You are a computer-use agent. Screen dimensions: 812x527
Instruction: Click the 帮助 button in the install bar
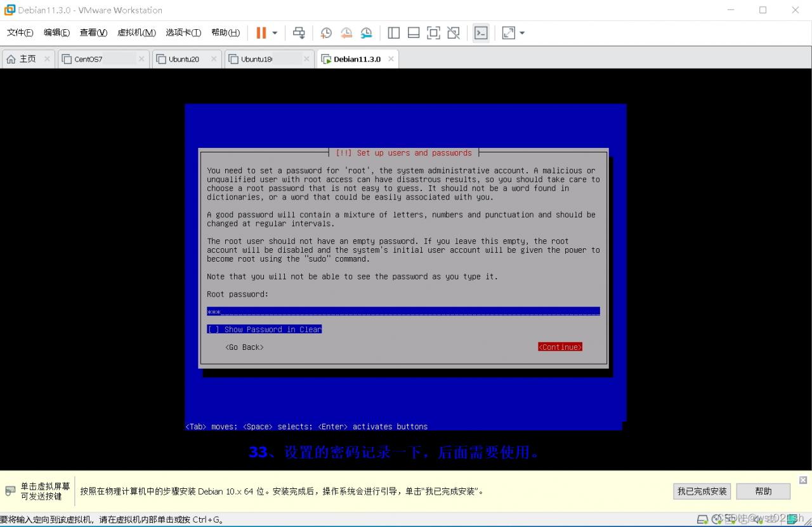coord(763,491)
